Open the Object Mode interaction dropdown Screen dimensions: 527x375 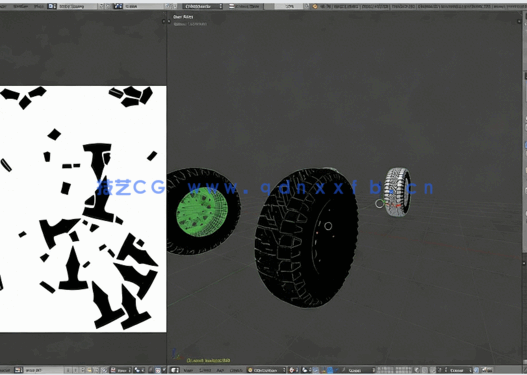267,370
